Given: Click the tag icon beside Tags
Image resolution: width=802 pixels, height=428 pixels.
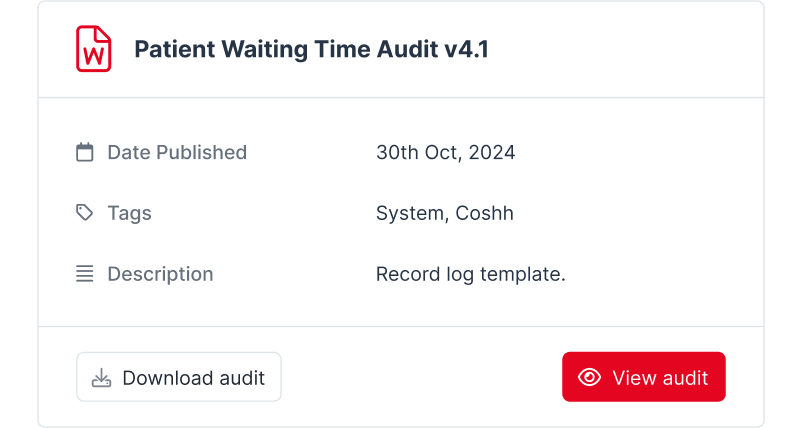Looking at the screenshot, I should (x=84, y=213).
